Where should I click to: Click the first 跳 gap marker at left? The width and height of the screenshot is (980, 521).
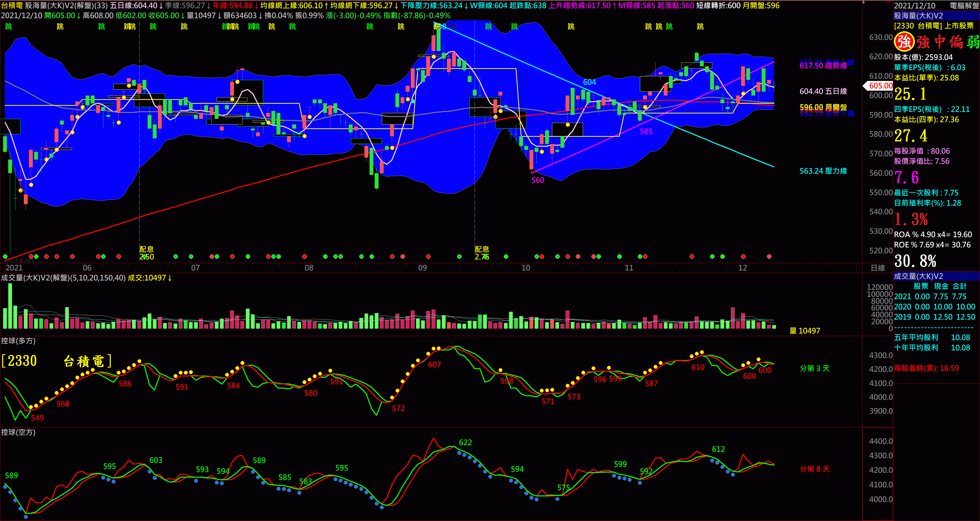(9, 26)
